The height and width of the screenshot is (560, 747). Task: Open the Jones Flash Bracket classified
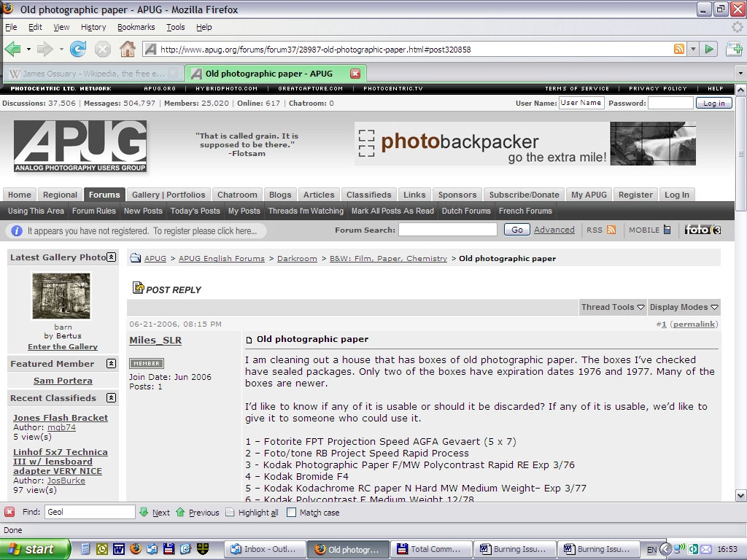click(61, 418)
